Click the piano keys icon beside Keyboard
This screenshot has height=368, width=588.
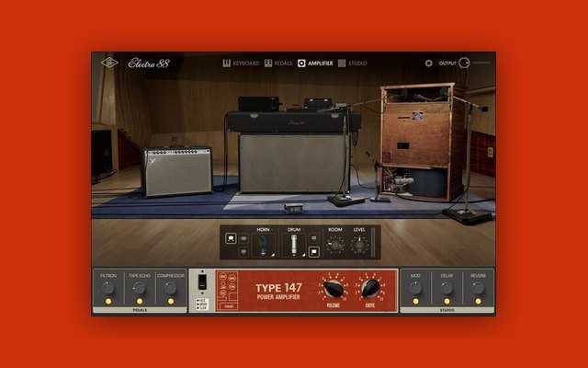coord(227,63)
